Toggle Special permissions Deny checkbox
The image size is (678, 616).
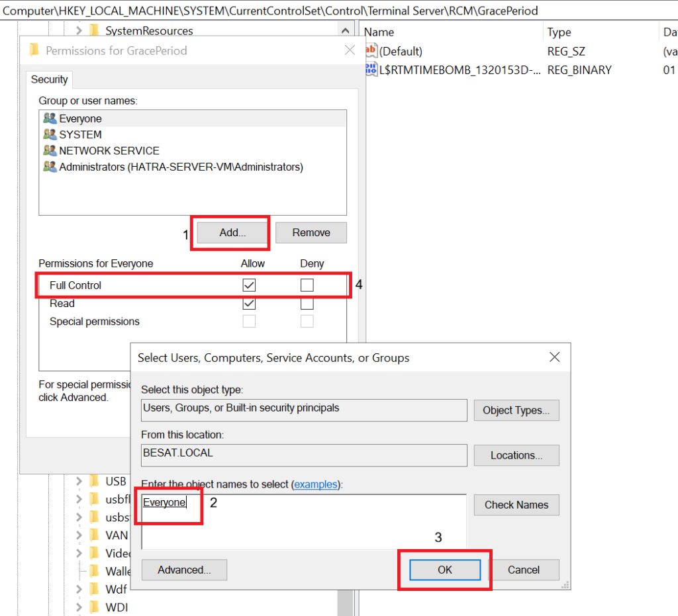307,322
